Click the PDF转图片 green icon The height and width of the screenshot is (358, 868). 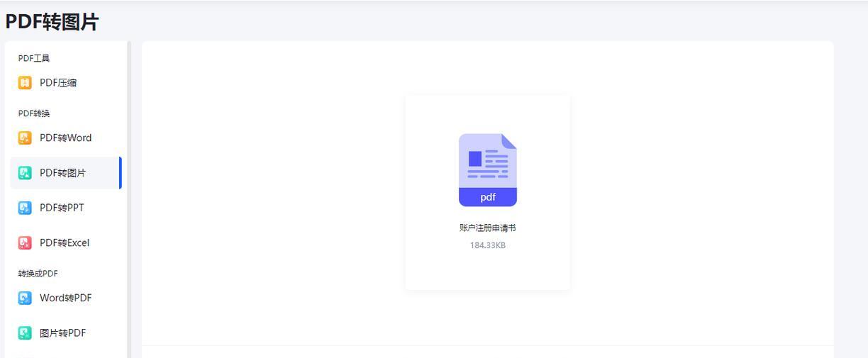25,173
